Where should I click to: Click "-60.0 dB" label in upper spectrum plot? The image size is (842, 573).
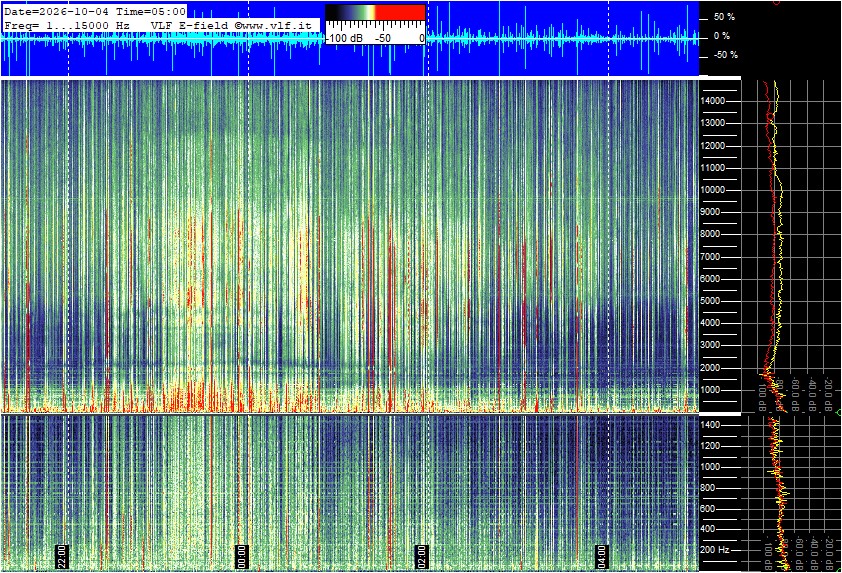coord(796,394)
